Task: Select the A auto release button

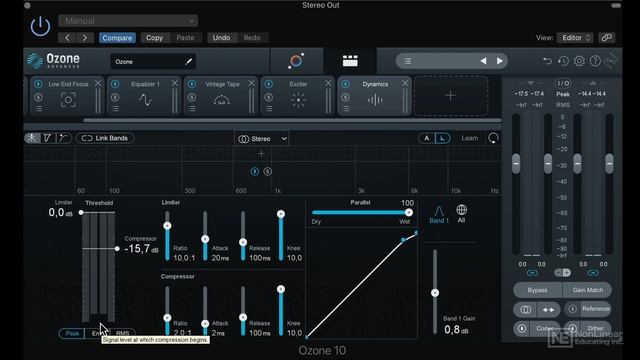Action: 427,138
